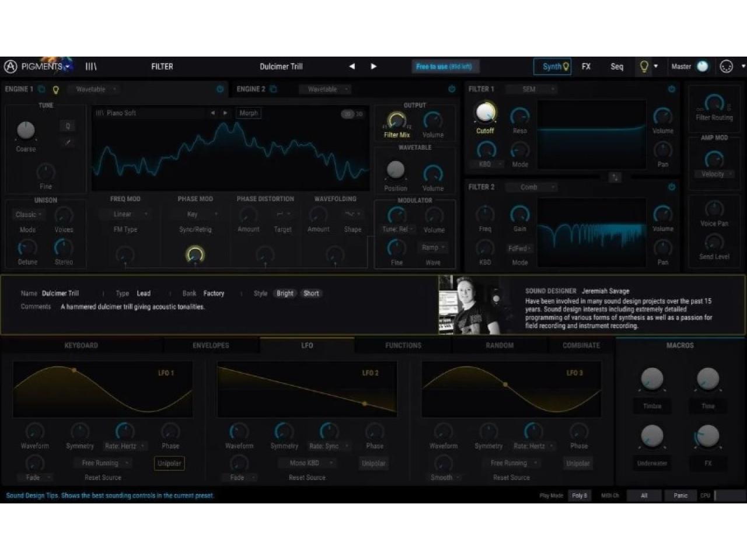Open Filter 2 Comb type dropdown

(531, 187)
